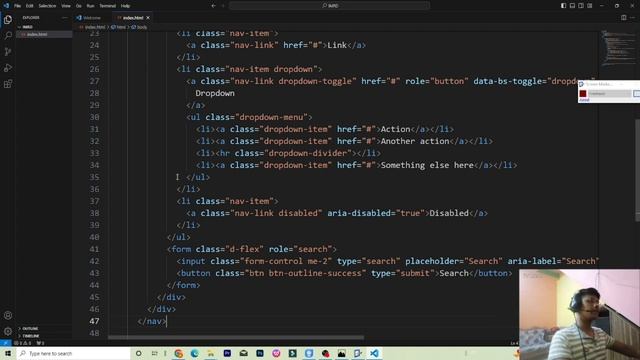Open the Search view in activity bar
The width and height of the screenshot is (640, 360).
point(8,36)
